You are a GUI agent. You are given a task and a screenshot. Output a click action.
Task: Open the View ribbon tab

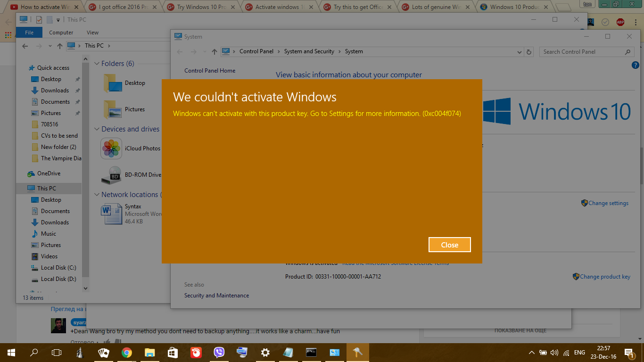(x=92, y=33)
